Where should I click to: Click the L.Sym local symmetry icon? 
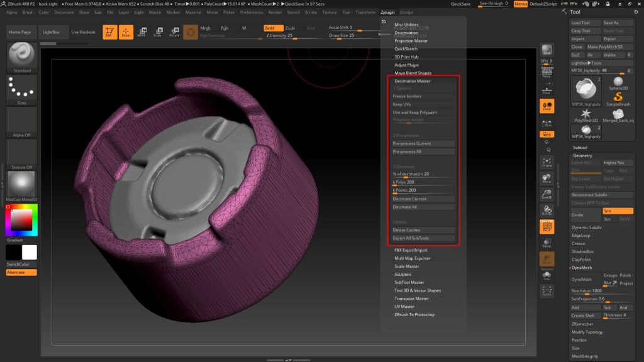tap(547, 123)
